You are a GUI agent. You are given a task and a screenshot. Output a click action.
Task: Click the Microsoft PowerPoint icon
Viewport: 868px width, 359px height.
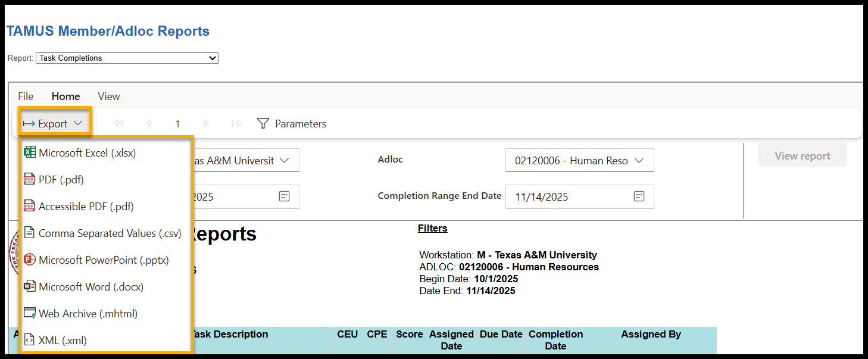(29, 260)
